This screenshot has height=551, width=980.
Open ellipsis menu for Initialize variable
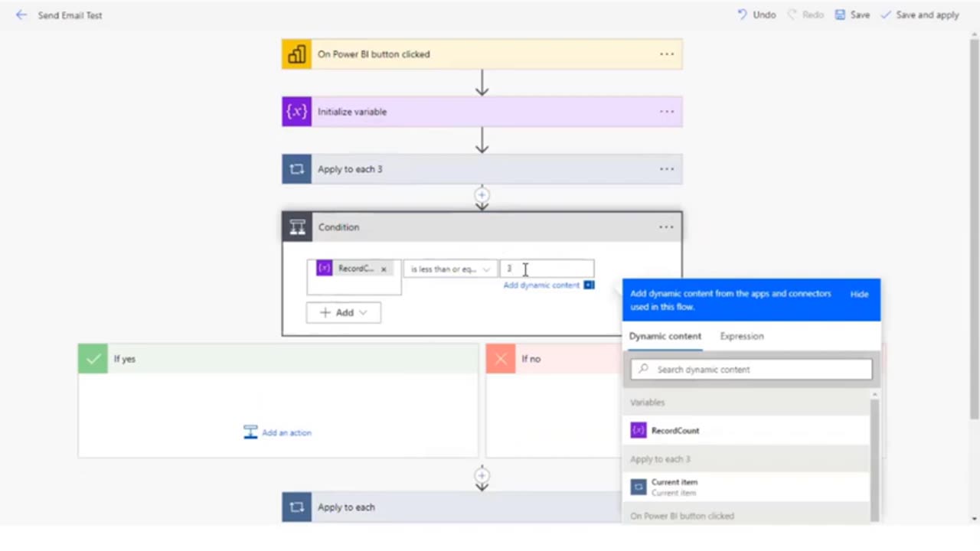tap(667, 112)
